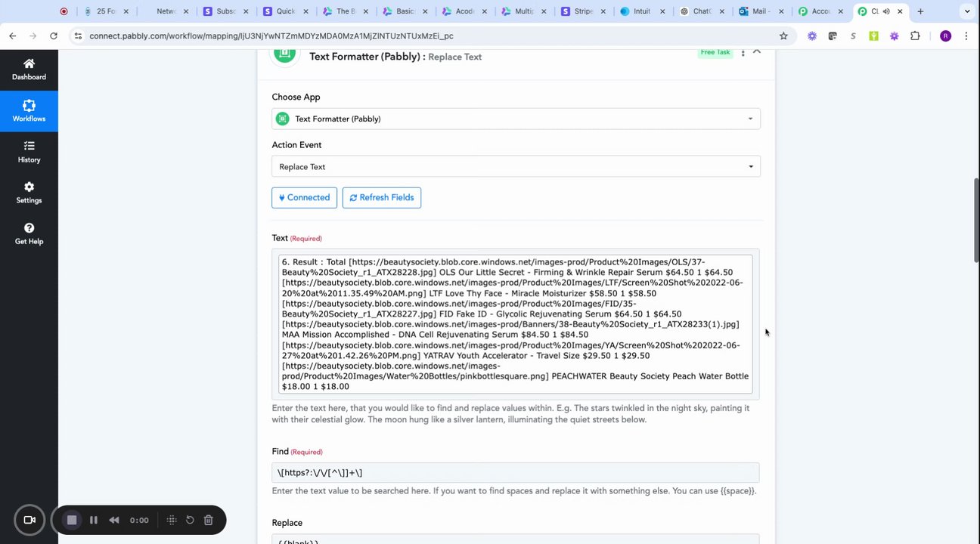Screen dimensions: 980x544
Task: Mute the audio on the active tab
Action: (885, 11)
